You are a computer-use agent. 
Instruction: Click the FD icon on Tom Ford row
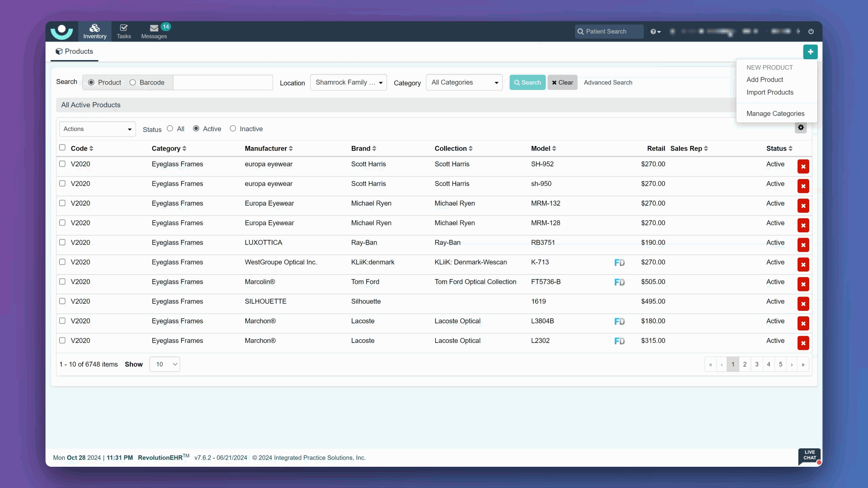pyautogui.click(x=619, y=282)
